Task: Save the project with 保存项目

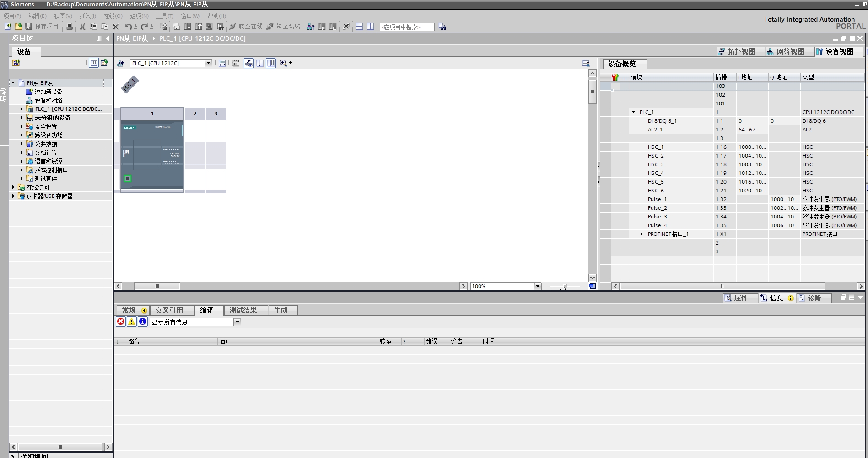Action: point(42,27)
